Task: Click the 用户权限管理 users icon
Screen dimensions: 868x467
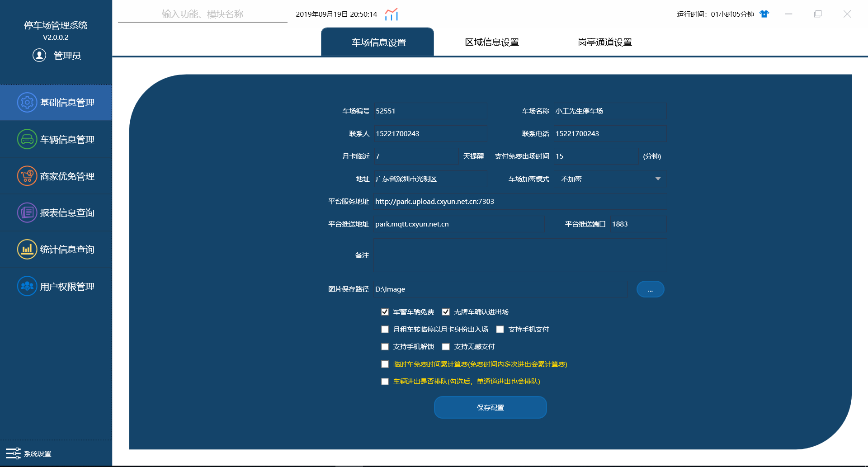Action: pyautogui.click(x=27, y=286)
